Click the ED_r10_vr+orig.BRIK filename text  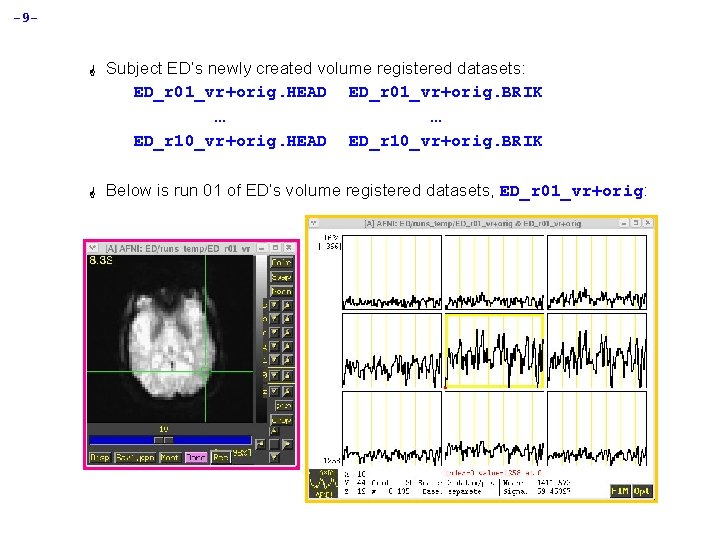(x=445, y=141)
